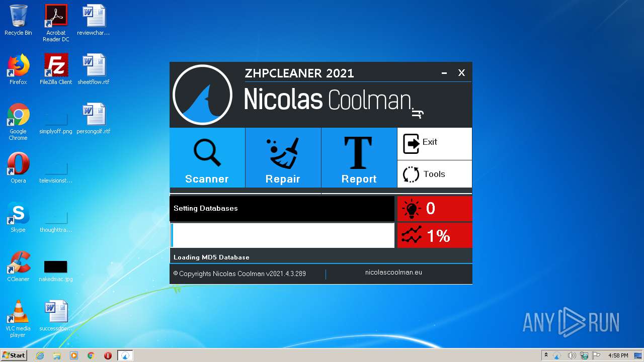Select the Google Chrome desktop shortcut
This screenshot has width=644, height=362.
point(18,122)
